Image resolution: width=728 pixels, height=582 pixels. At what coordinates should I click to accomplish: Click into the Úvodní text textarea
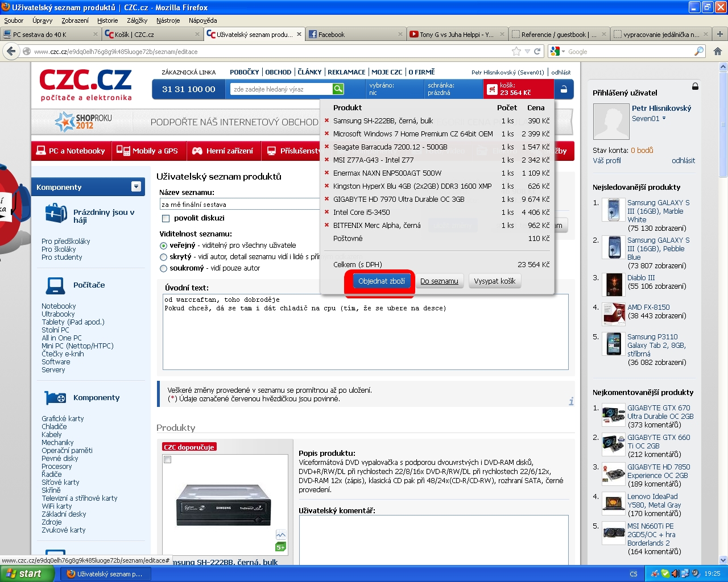tap(365, 332)
